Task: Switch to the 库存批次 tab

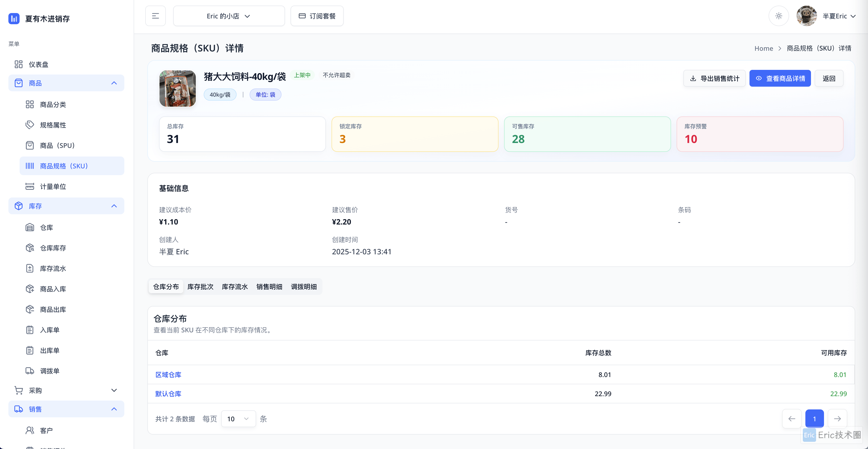Action: (x=200, y=286)
